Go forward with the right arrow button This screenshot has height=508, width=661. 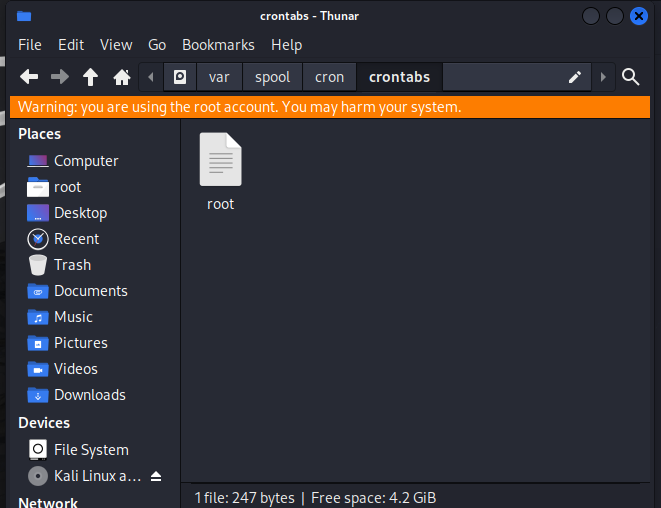[59, 77]
